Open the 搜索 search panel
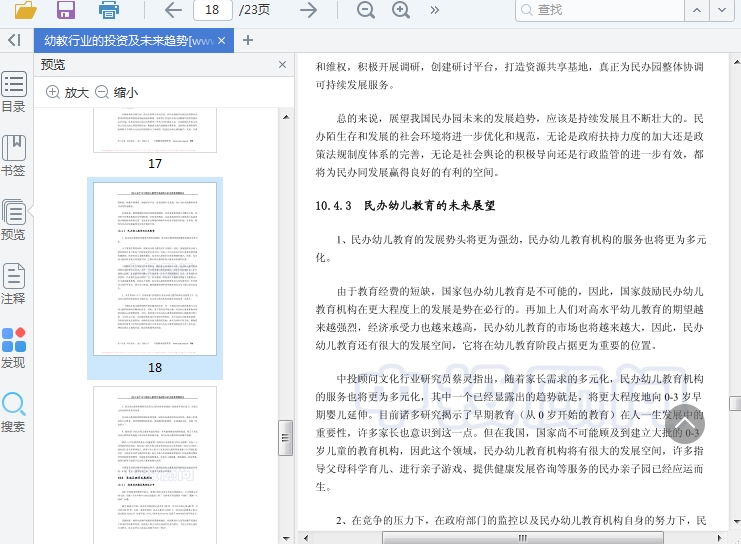741x544 pixels. point(14,412)
